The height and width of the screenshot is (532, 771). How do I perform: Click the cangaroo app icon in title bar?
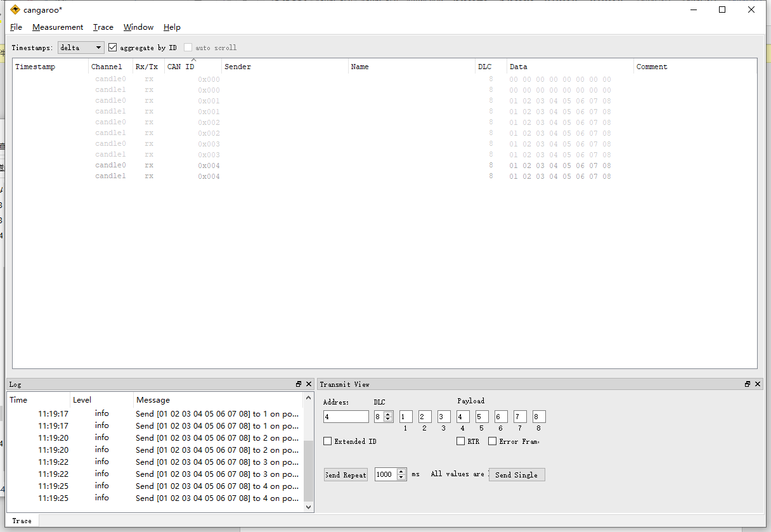click(x=15, y=10)
